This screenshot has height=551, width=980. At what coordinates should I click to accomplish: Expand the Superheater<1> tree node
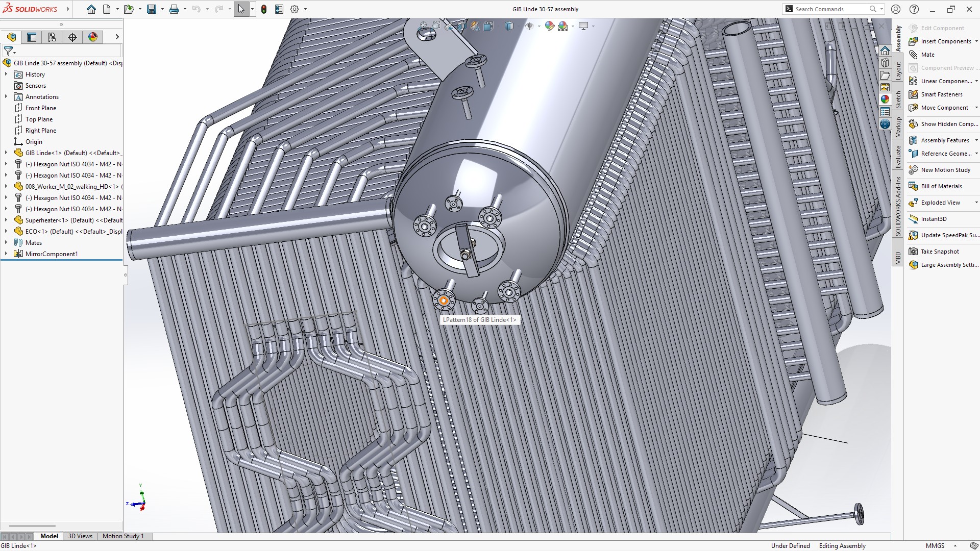click(x=6, y=220)
